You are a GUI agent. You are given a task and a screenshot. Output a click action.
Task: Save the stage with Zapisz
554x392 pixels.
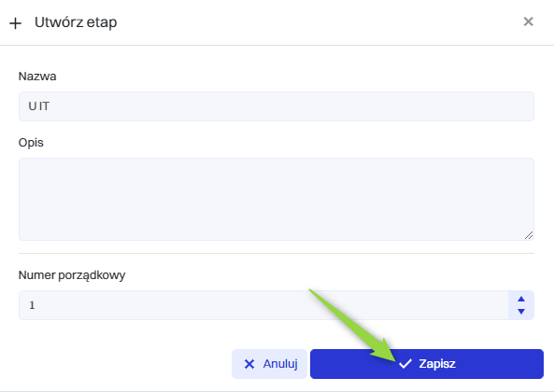tap(427, 364)
